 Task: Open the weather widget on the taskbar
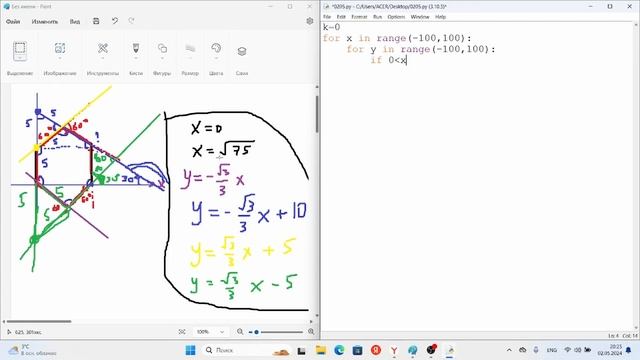[33, 350]
